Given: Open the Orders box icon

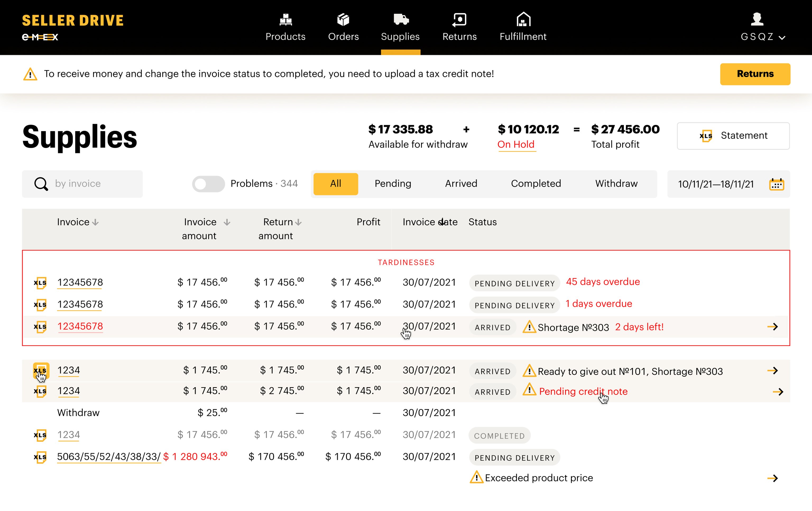Looking at the screenshot, I should click(x=343, y=20).
